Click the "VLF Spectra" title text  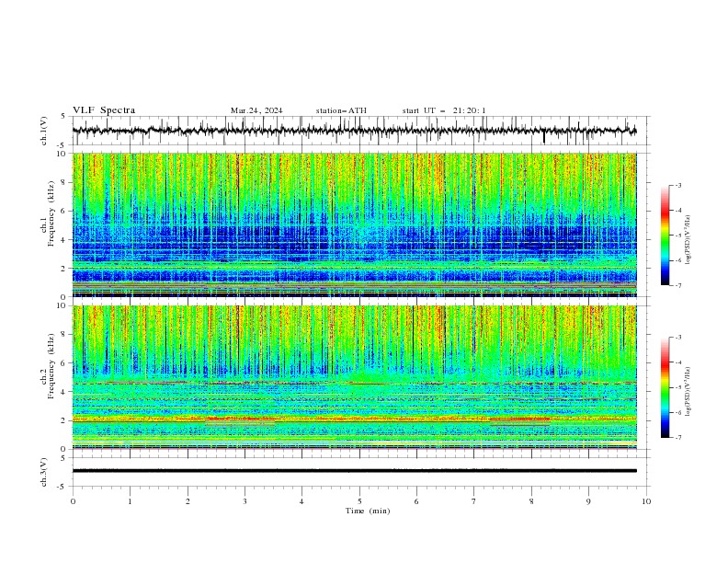pyautogui.click(x=104, y=110)
